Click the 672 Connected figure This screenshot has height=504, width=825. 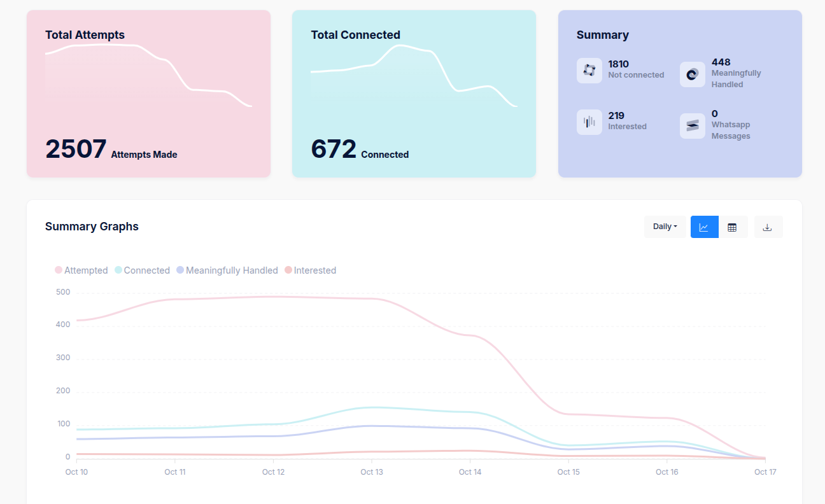tap(360, 149)
